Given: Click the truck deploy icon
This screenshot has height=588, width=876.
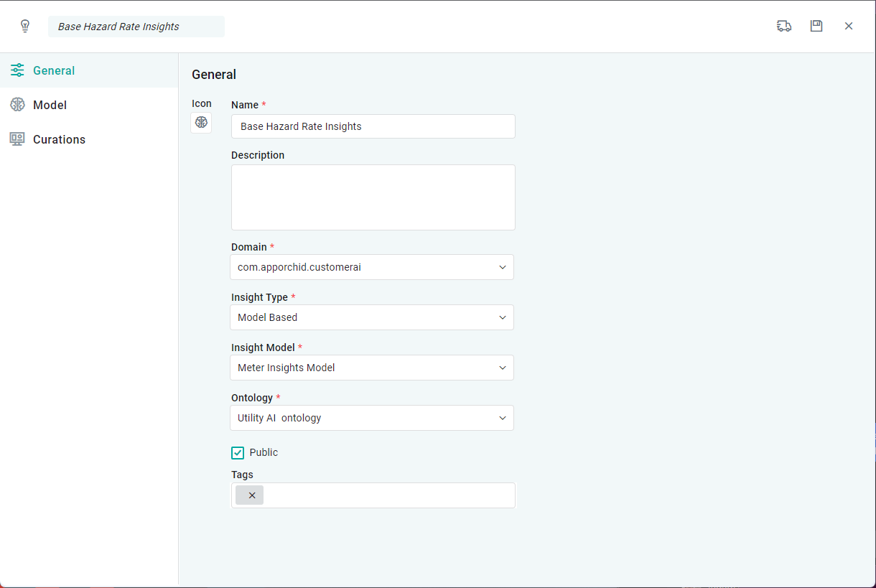Looking at the screenshot, I should pyautogui.click(x=784, y=27).
